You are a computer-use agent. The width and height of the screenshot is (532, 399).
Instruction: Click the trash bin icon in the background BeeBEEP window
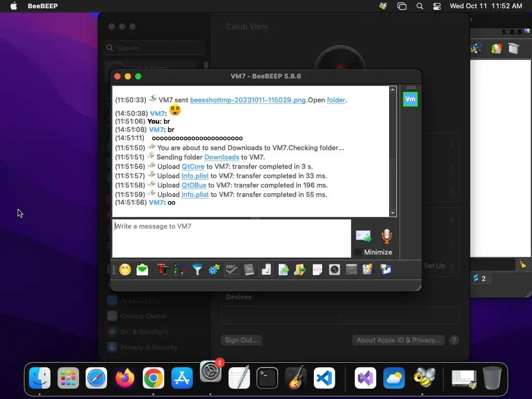point(513,48)
